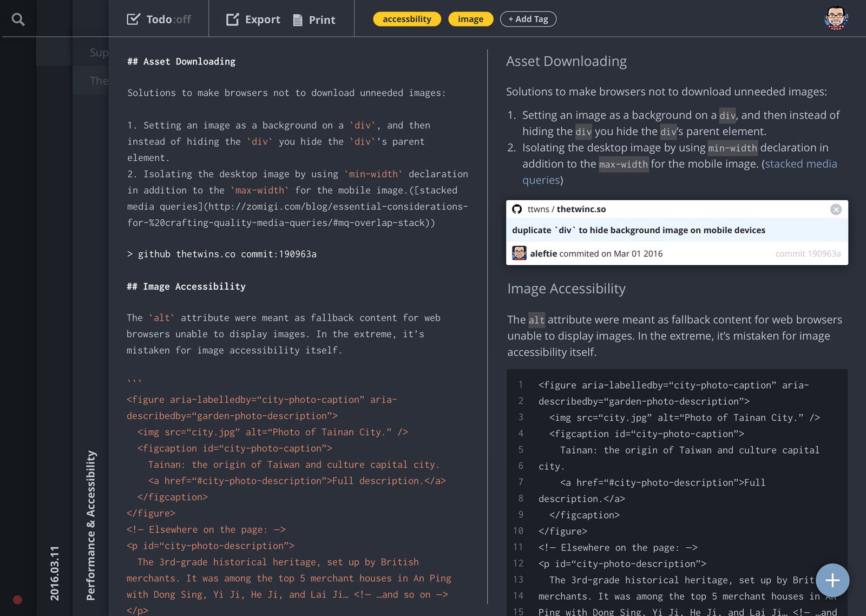Select the yellow image tag
Screen dimensions: 866x616
coord(470,19)
